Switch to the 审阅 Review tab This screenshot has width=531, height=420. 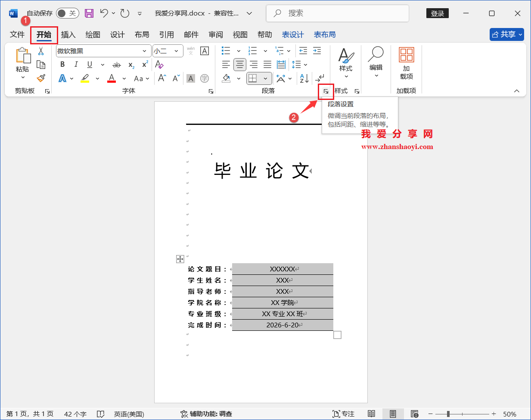(x=216, y=34)
